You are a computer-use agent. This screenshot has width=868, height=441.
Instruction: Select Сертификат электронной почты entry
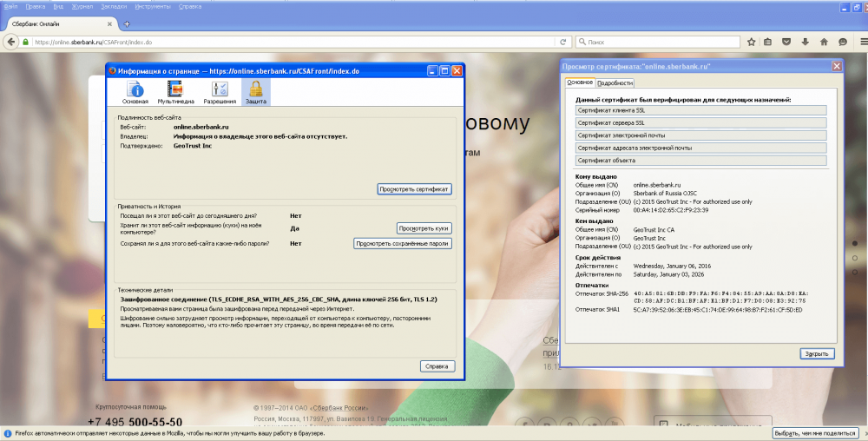click(700, 135)
